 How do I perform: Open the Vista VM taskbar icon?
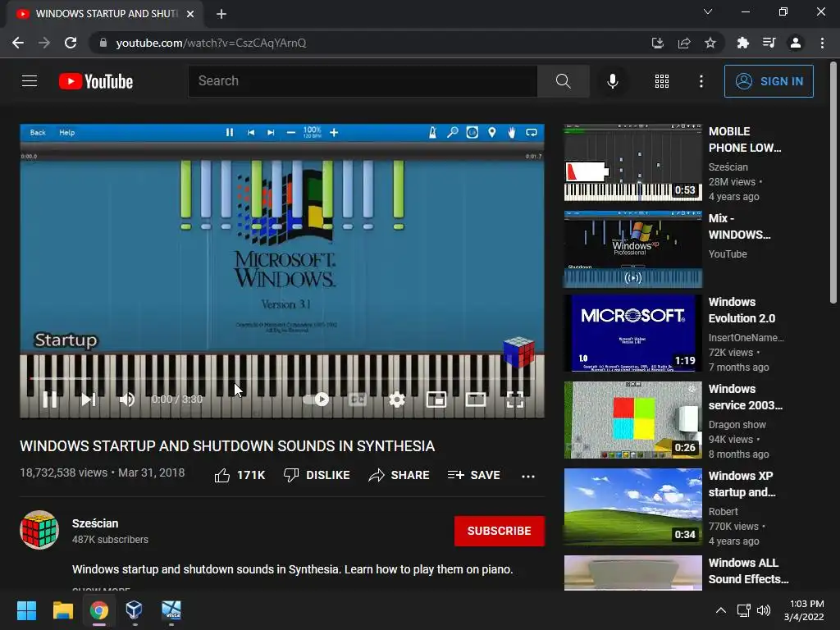coord(171,610)
